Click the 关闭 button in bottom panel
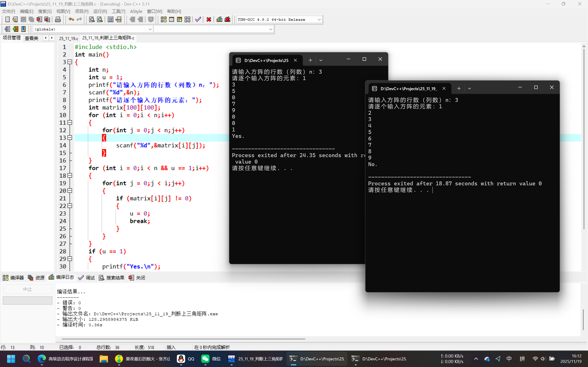Screen dimensions: 588x367 point(137,278)
